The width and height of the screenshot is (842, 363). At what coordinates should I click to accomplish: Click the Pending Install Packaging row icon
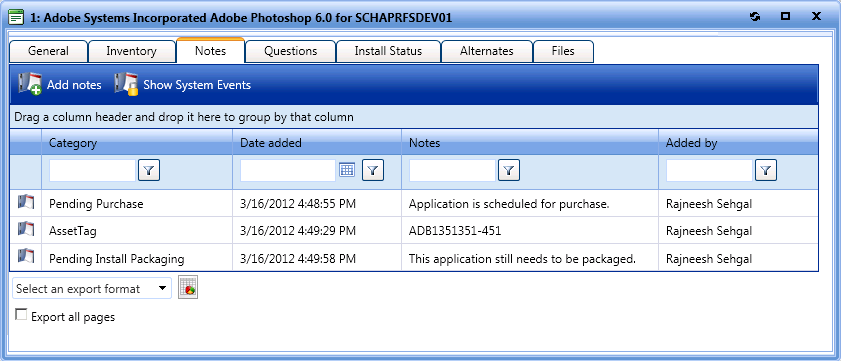tap(26, 257)
